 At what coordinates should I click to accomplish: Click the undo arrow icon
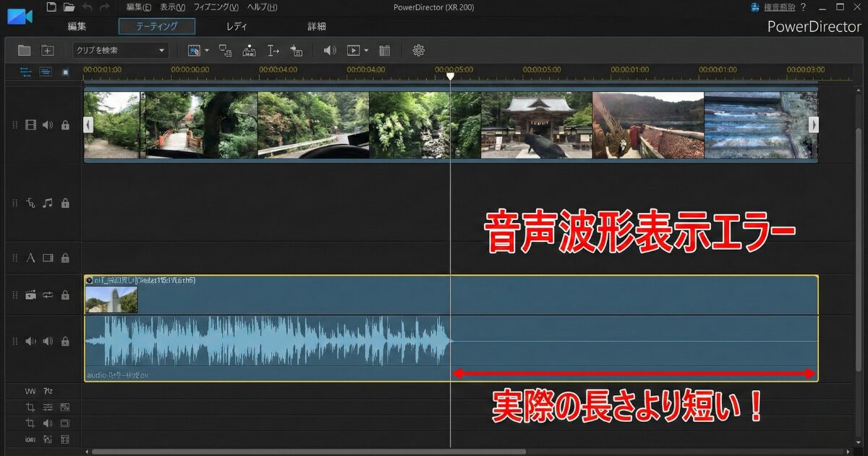coord(88,7)
